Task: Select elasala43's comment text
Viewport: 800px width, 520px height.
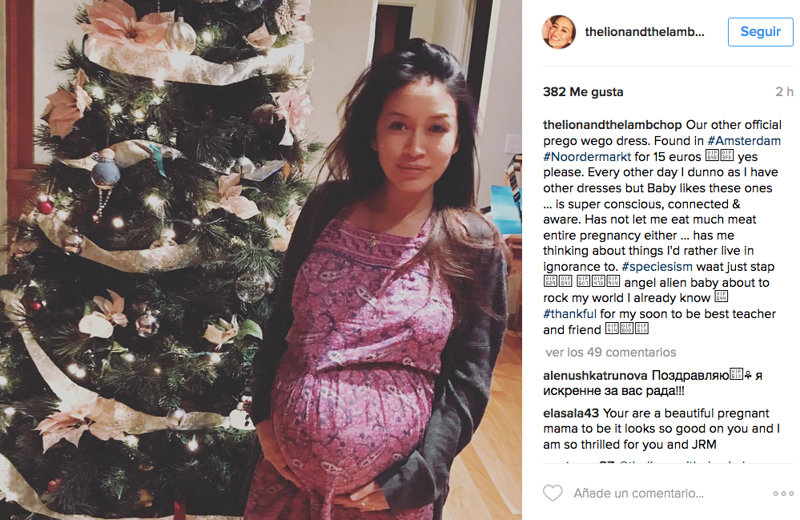Action: tap(661, 429)
